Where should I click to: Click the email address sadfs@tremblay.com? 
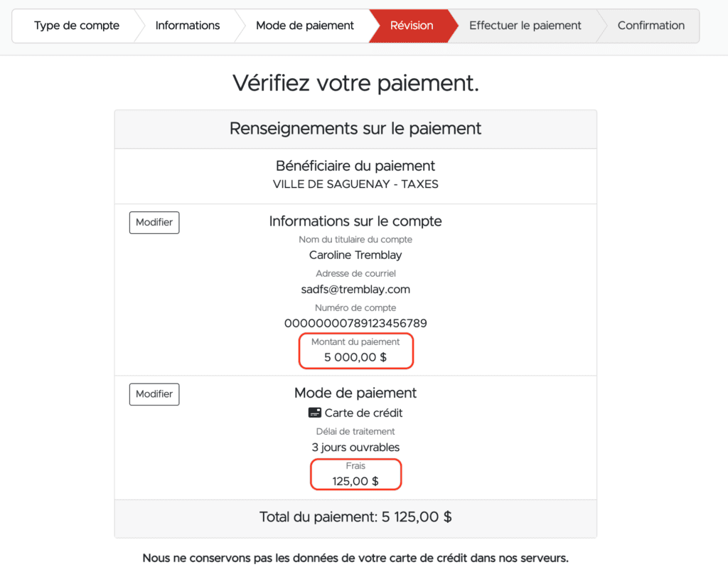[355, 290]
